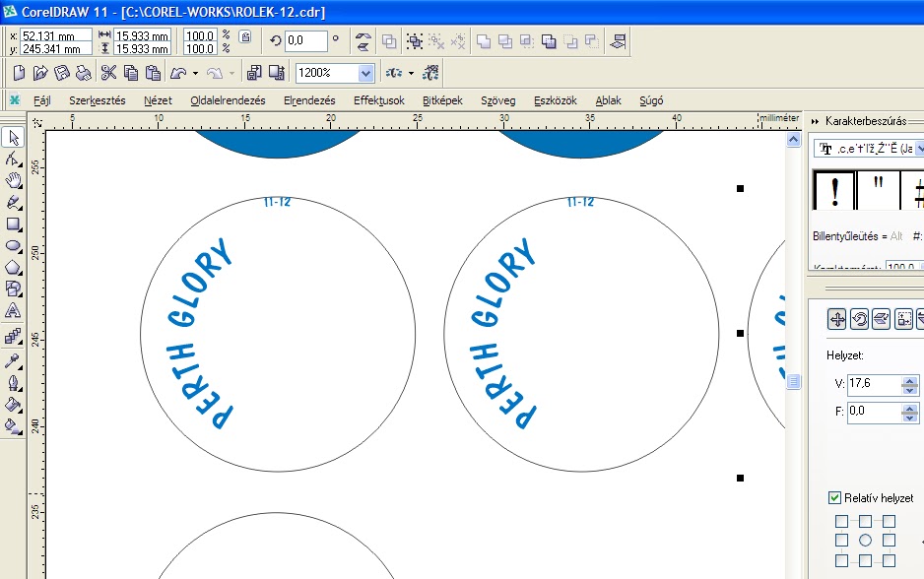Click the Corel online icon

tap(431, 73)
